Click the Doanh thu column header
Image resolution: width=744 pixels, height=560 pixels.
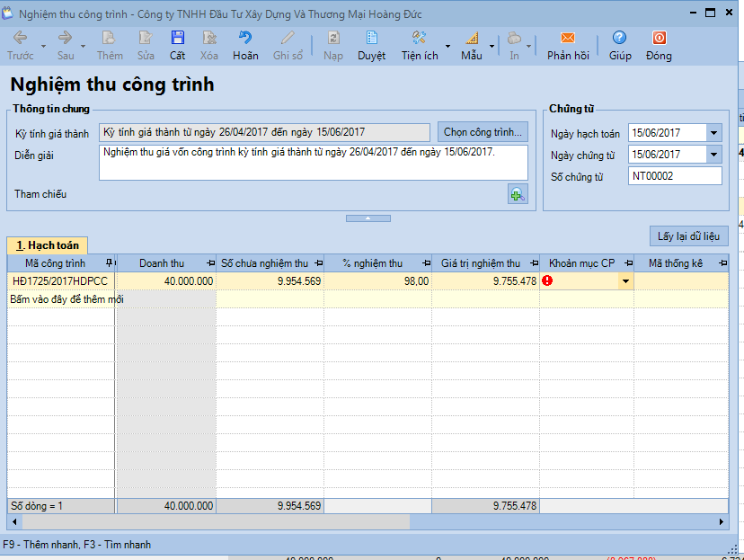pos(162,263)
